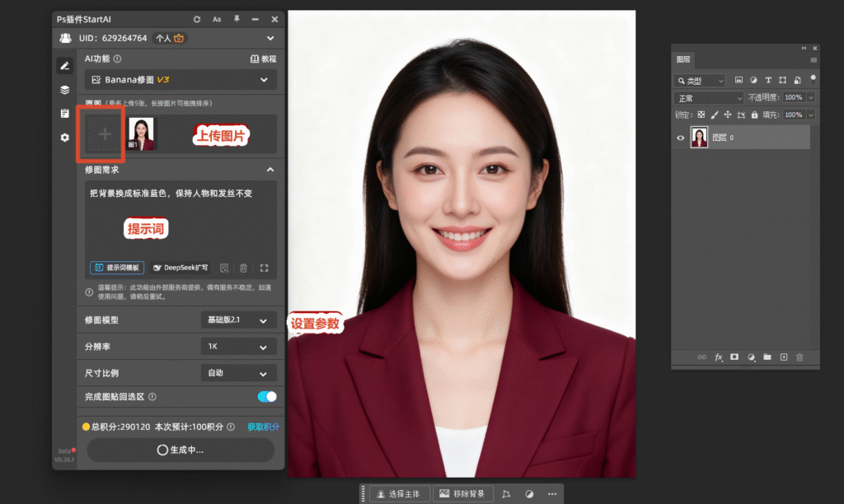844x504 pixels.
Task: Open the 修图模型 基础版2.1 dropdown
Action: (238, 320)
